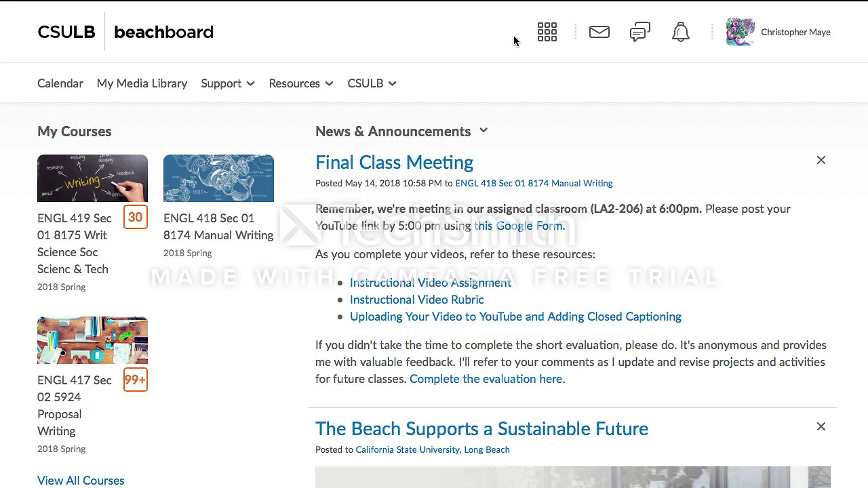Open the Calendar nav item
868x488 pixels.
[60, 83]
